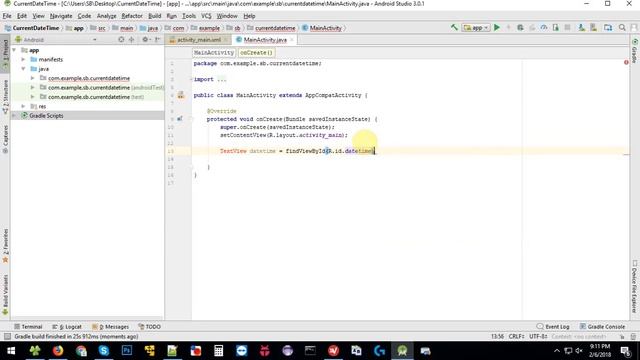The height and width of the screenshot is (360, 640).
Task: Expand the Gradle Scripts node
Action: coord(15,116)
